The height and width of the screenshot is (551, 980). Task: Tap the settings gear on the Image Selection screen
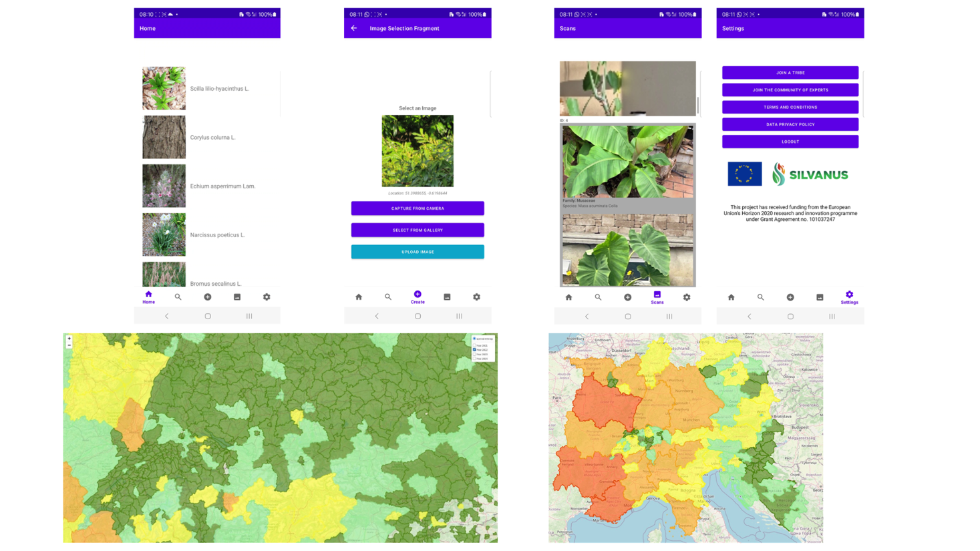click(x=476, y=297)
